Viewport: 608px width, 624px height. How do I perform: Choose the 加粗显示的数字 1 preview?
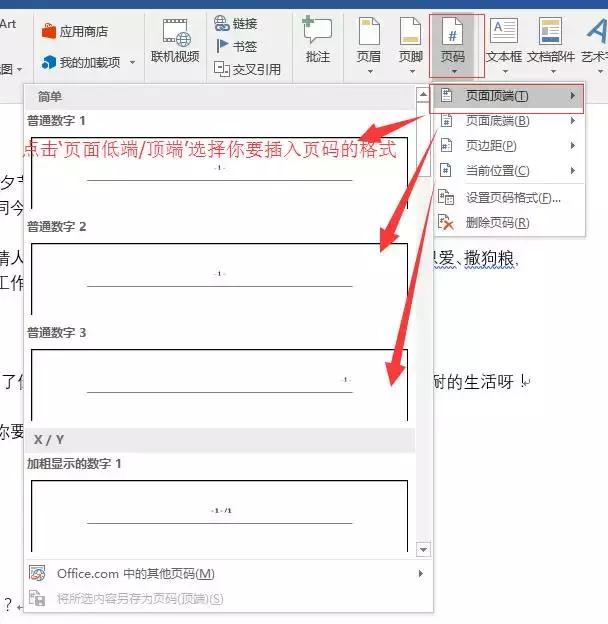[x=220, y=516]
